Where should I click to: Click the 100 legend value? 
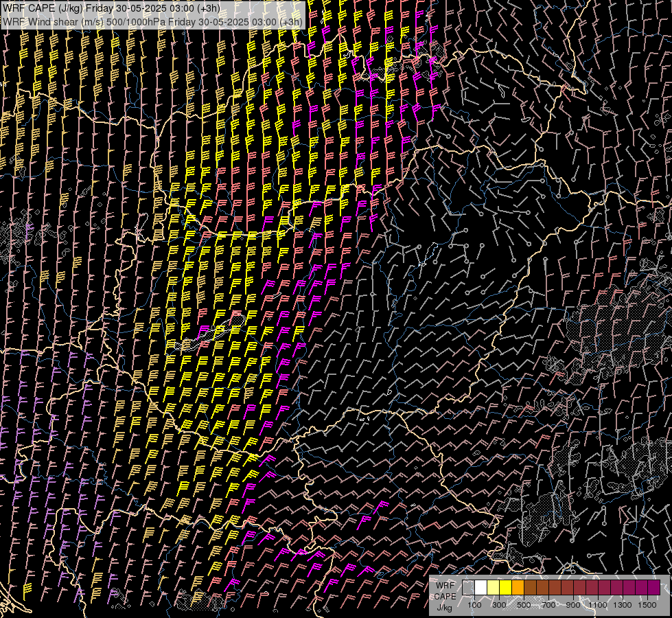click(474, 605)
